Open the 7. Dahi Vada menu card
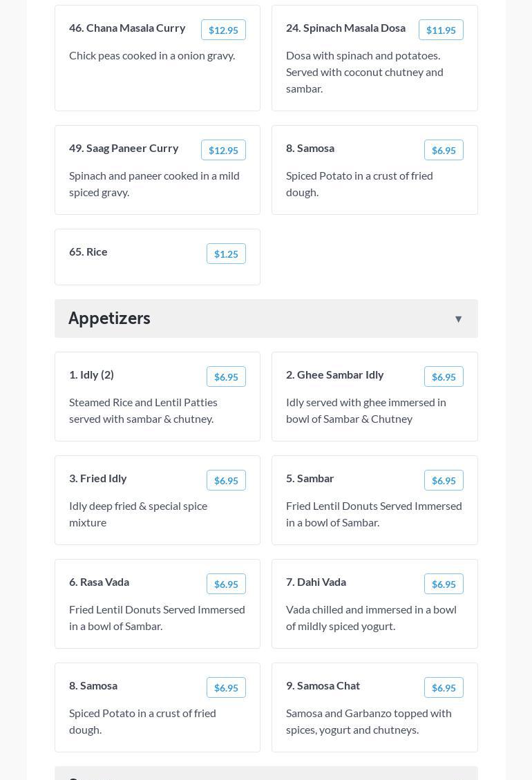Screen dimensions: 532x780 pos(374,604)
